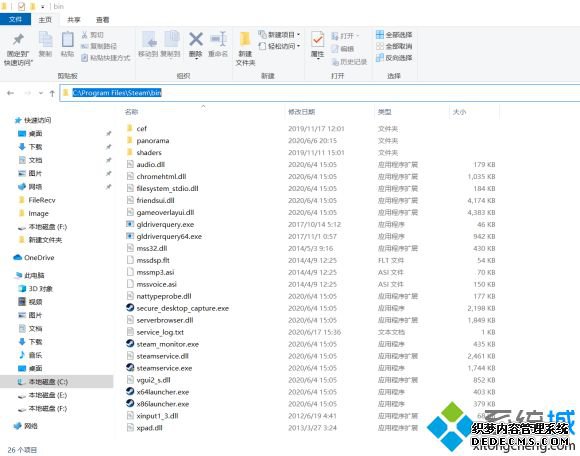Open recent locations dropdown arrow
This screenshot has height=456, width=580.
coord(41,93)
